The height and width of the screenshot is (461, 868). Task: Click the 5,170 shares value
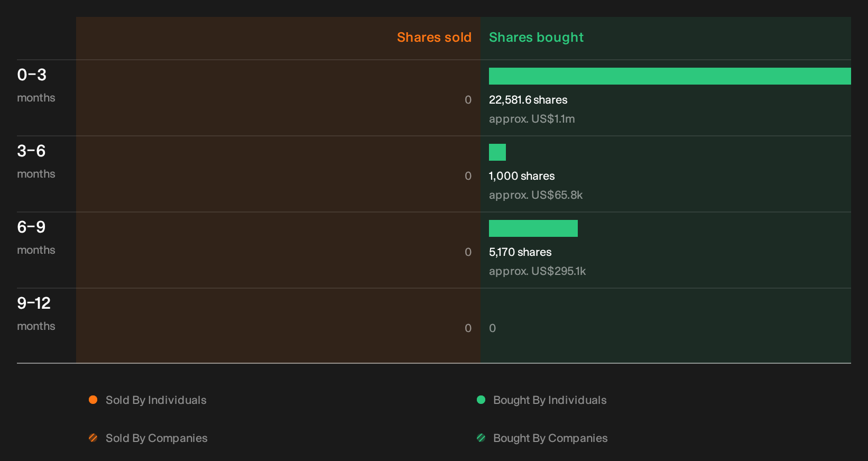(x=520, y=252)
